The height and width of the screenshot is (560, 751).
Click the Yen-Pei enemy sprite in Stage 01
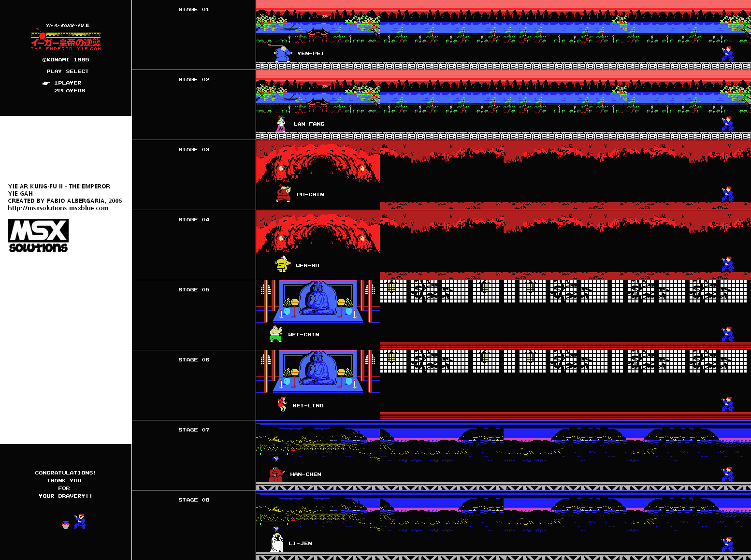pyautogui.click(x=282, y=53)
